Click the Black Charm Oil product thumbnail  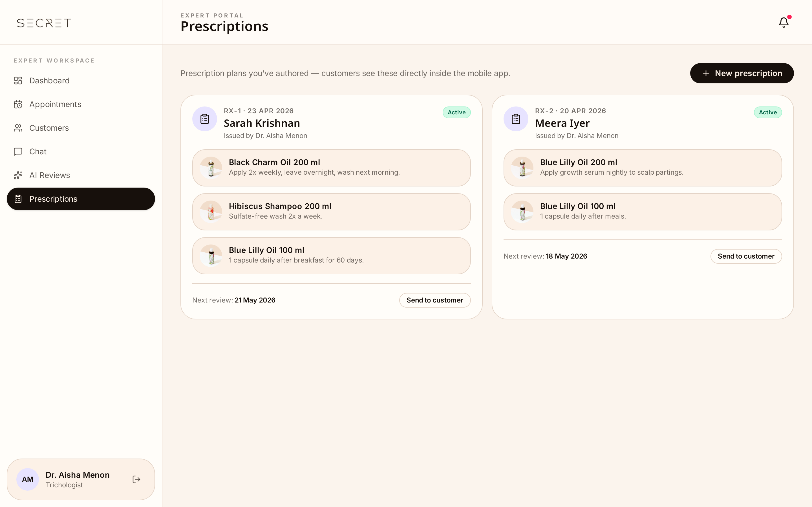(x=211, y=168)
